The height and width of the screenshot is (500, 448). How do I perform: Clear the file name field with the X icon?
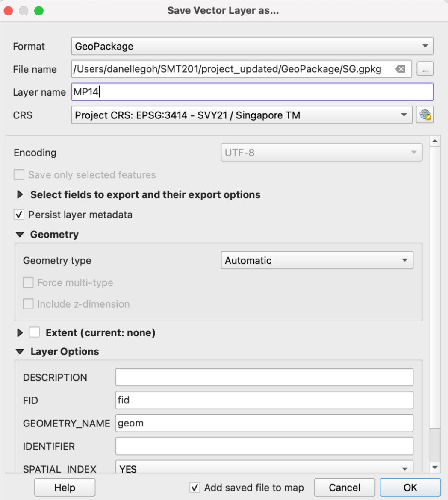point(401,69)
